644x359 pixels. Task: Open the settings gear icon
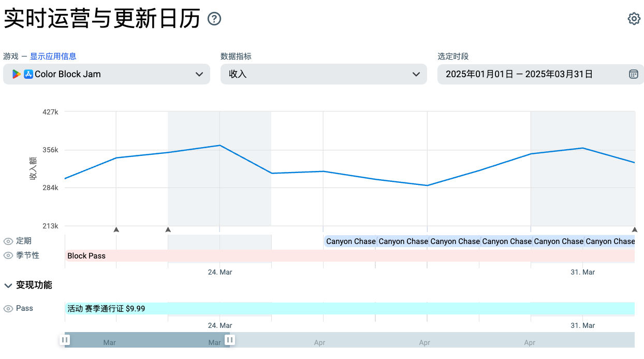[x=634, y=19]
